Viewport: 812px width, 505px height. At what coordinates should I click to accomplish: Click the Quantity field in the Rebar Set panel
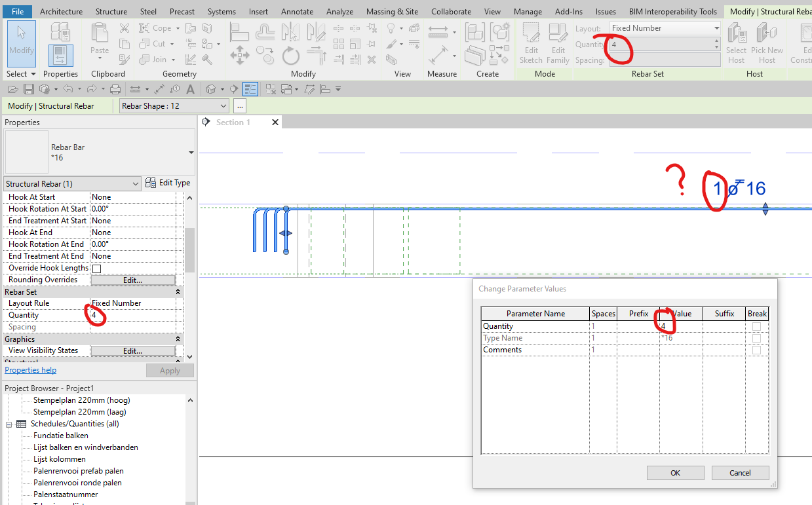click(131, 314)
